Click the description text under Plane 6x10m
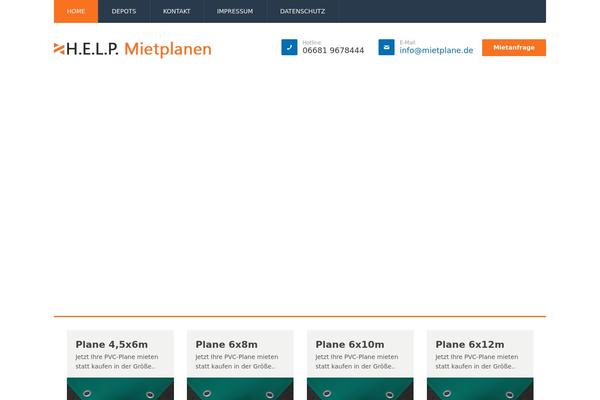The width and height of the screenshot is (600, 400). [357, 361]
